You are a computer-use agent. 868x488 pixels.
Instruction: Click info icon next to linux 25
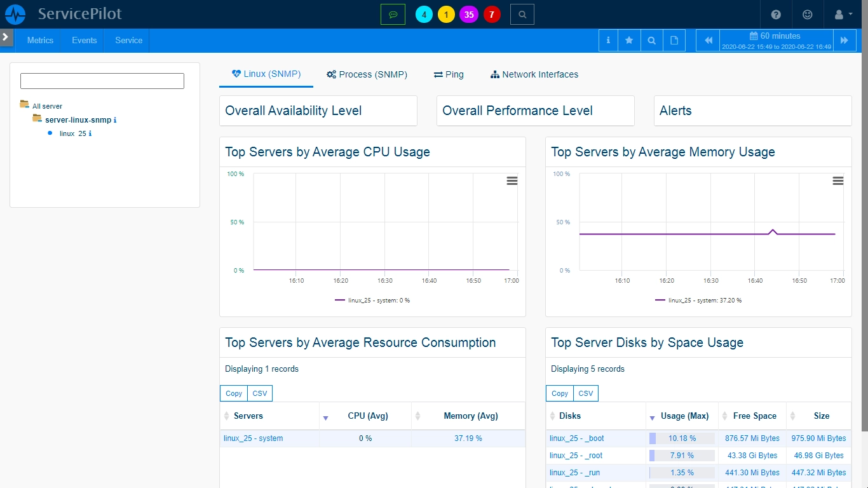tap(90, 133)
